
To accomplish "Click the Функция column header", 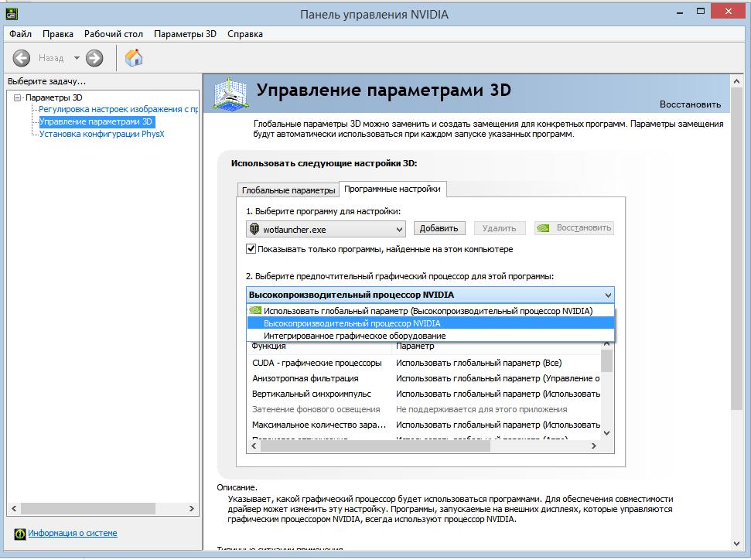I will point(268,347).
